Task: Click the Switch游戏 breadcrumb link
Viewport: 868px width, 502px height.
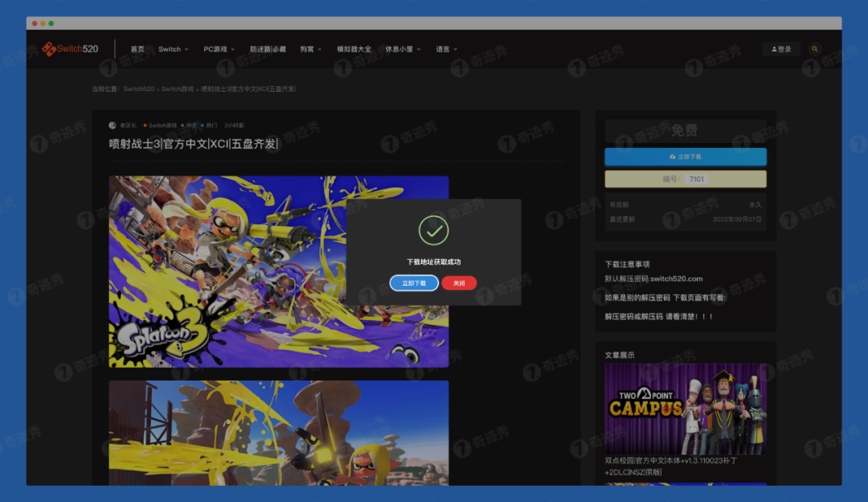Action: click(x=177, y=88)
